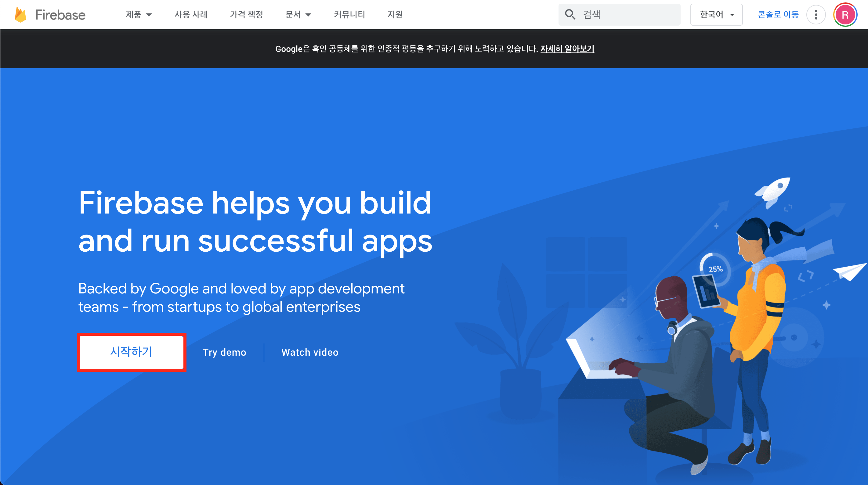The height and width of the screenshot is (485, 868).
Task: Follow the 자세히 알아보기 banner link
Action: [x=567, y=49]
